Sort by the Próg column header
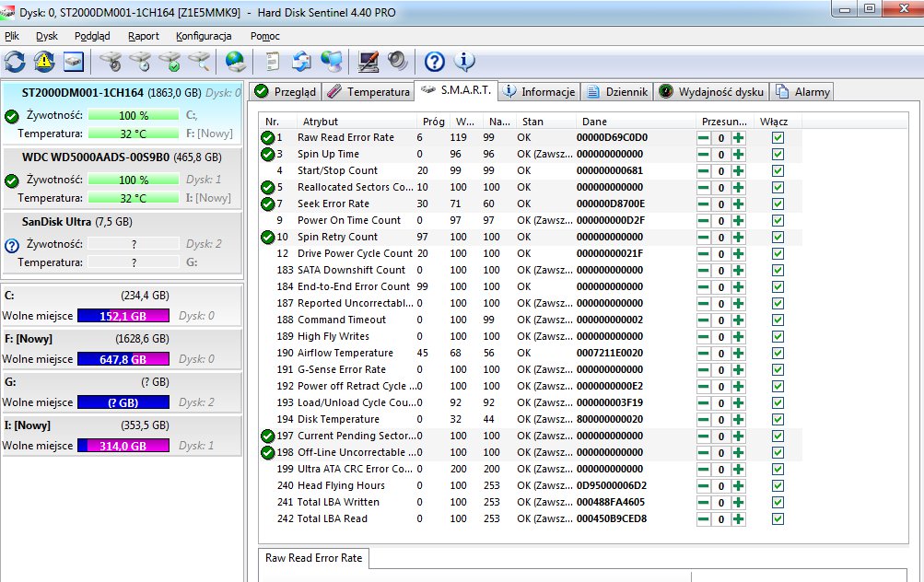Viewport: 924px width, 582px height. point(434,122)
